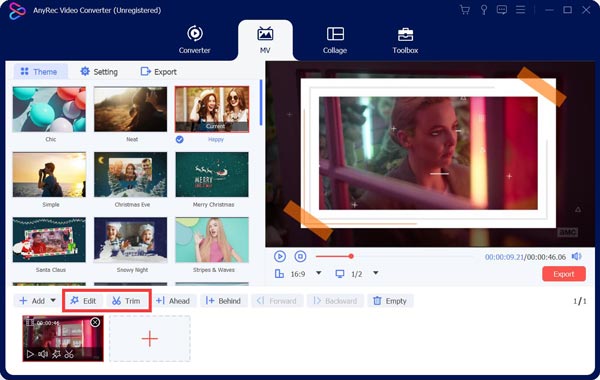Click the Forward button
This screenshot has height=380, width=600.
(278, 301)
